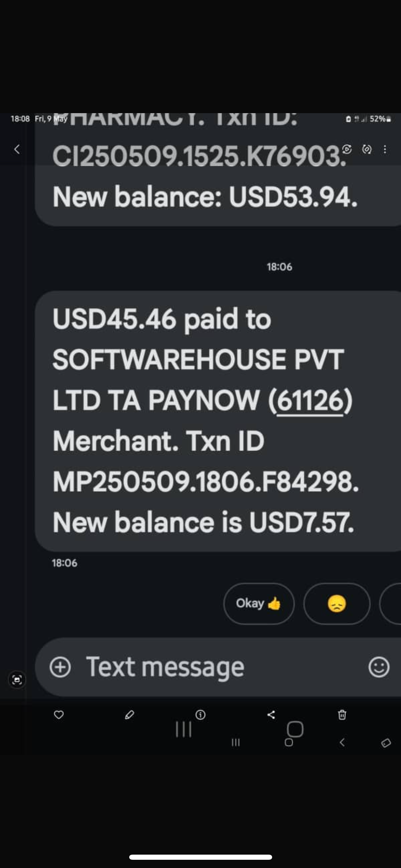
Task: Tap the trash delete icon
Action: point(342,715)
